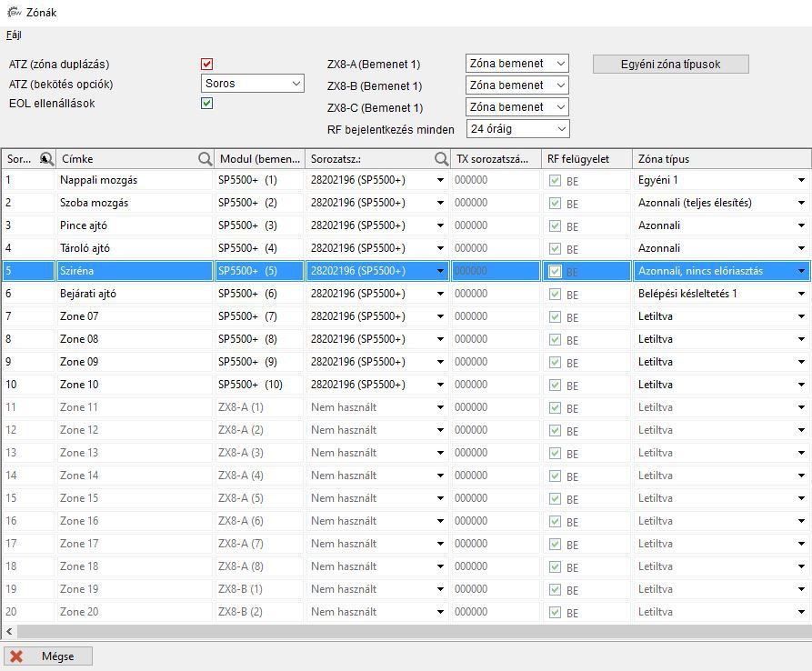The height and width of the screenshot is (671, 812).
Task: Click the horizontal scrollbar track
Action: (413, 631)
